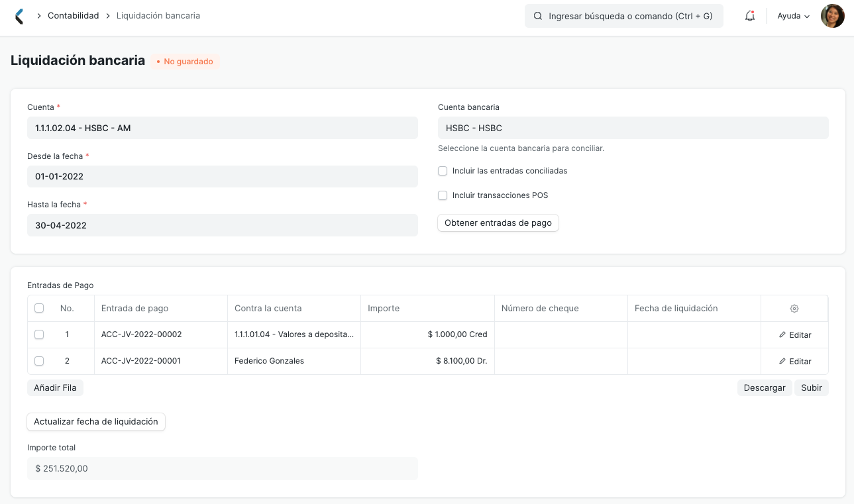This screenshot has height=504, width=854.
Task: Click cell 1.1.1.01.04 - Valores a deposita...
Action: 294,335
